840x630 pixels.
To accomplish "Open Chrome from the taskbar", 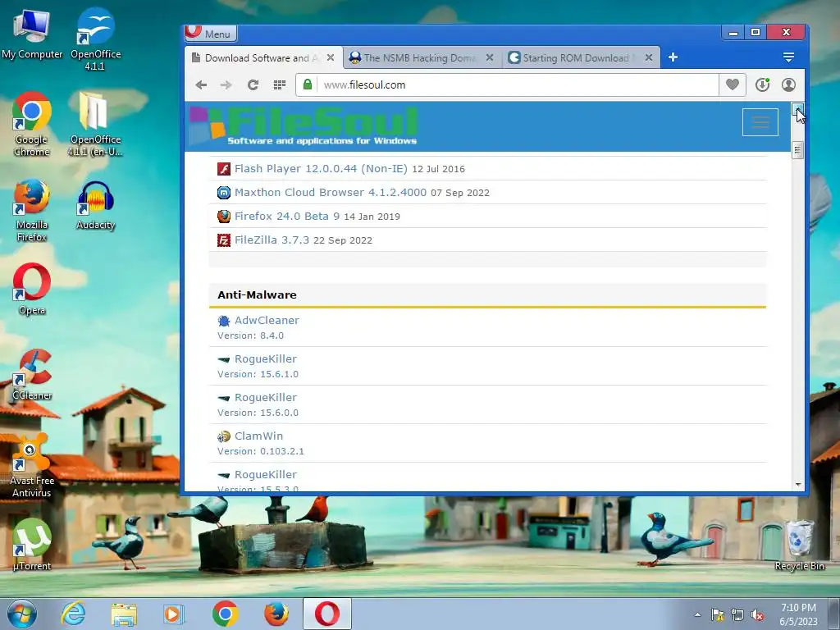I will tap(225, 614).
